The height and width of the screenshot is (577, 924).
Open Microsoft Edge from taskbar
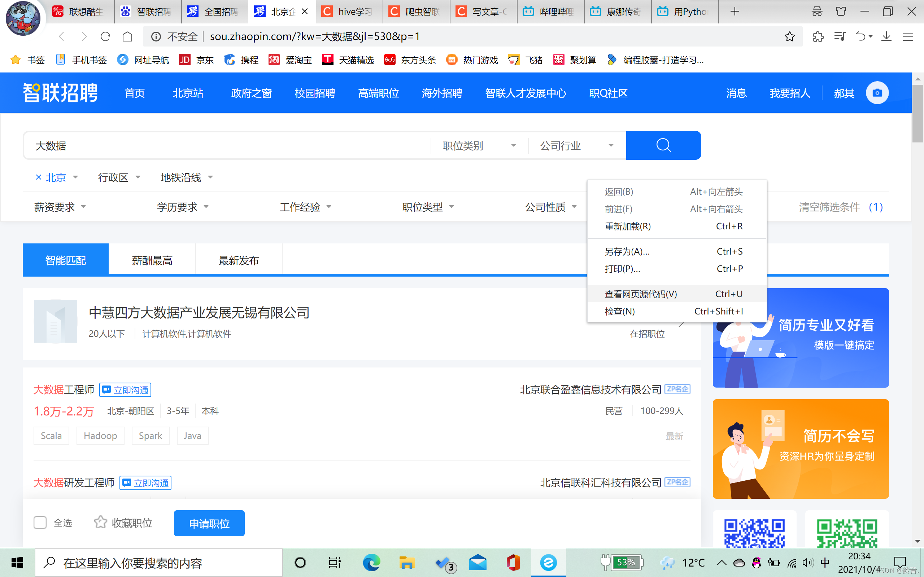click(x=371, y=563)
